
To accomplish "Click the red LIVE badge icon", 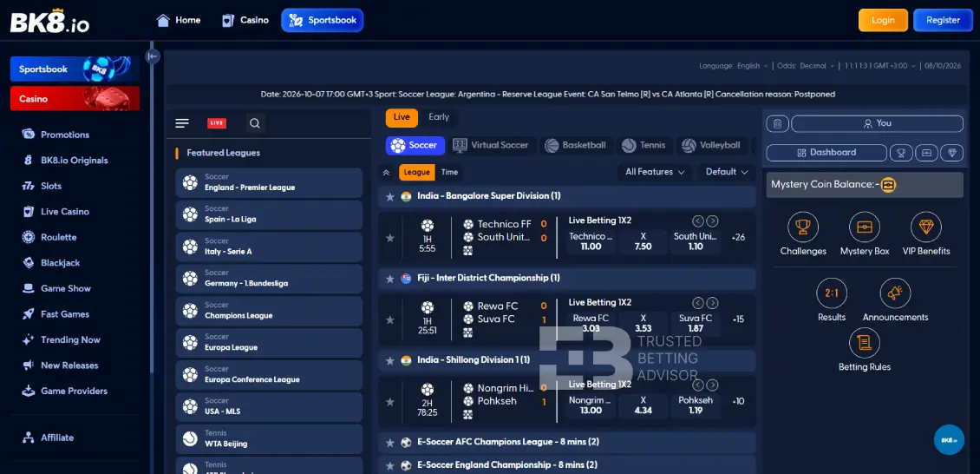I will click(x=217, y=123).
